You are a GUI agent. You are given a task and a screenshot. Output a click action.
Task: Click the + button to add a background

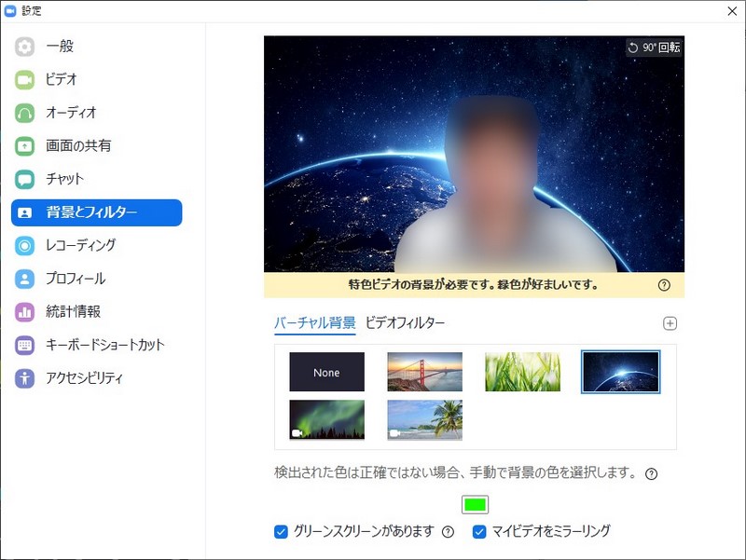click(670, 323)
